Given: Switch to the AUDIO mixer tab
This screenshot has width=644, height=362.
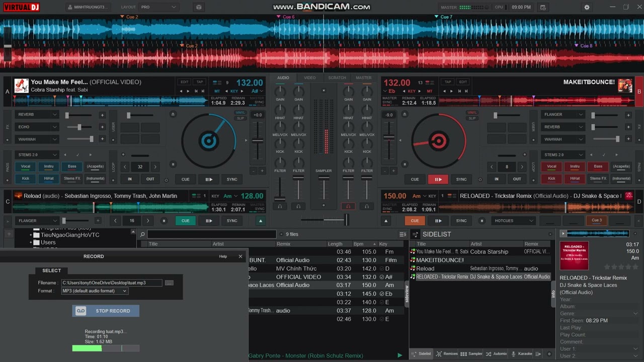Looking at the screenshot, I should point(283,77).
